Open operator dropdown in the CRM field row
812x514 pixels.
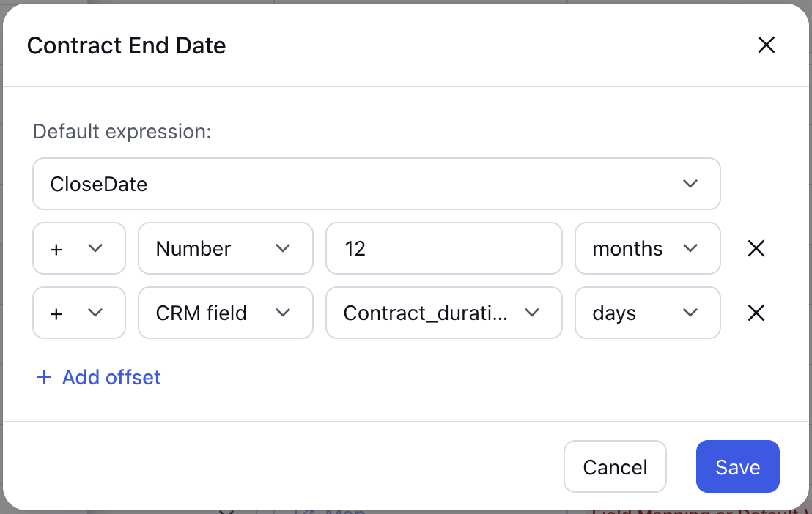[79, 313]
